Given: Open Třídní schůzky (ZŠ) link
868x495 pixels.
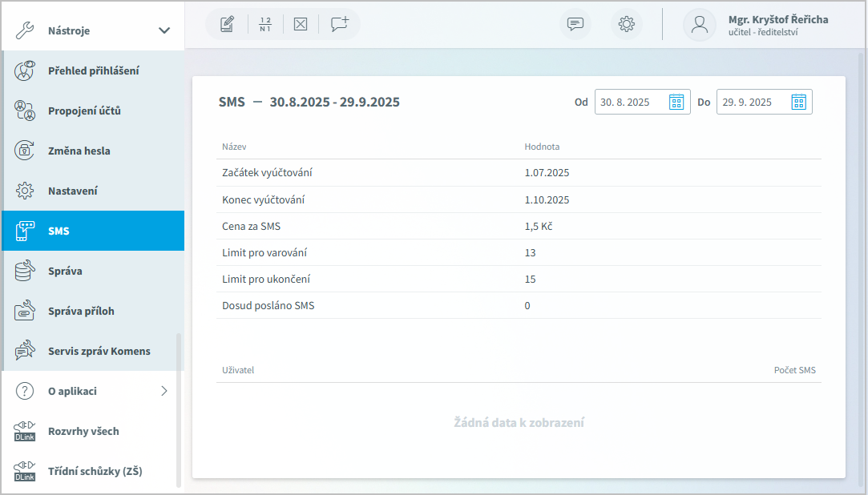Looking at the screenshot, I should [x=95, y=471].
